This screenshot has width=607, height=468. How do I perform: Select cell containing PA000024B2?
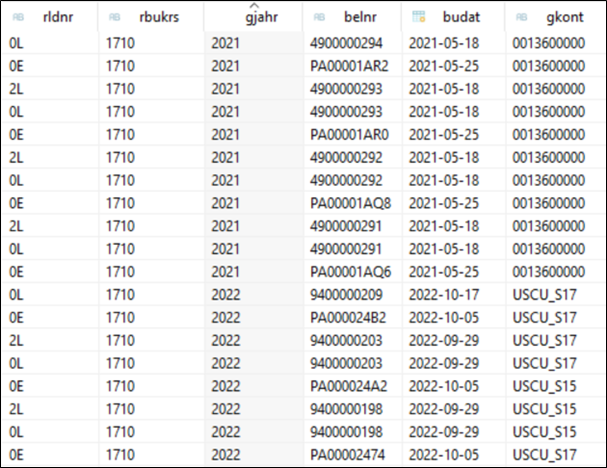[353, 318]
